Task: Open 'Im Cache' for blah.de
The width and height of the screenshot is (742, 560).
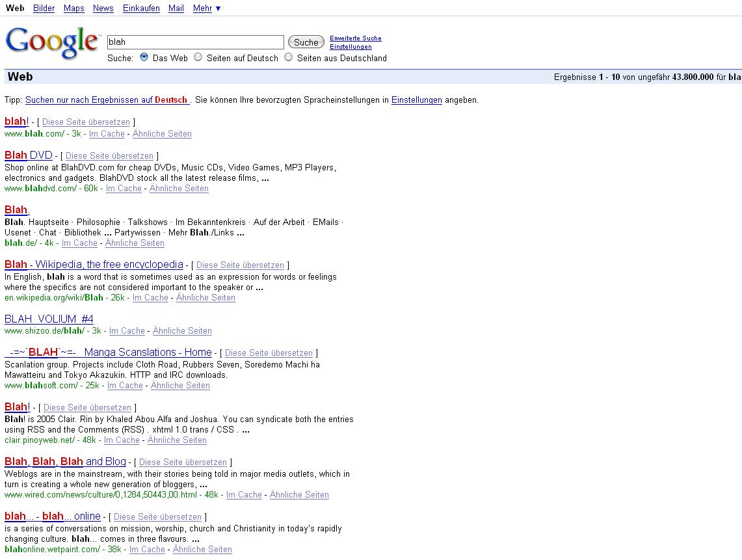Action: click(x=79, y=243)
